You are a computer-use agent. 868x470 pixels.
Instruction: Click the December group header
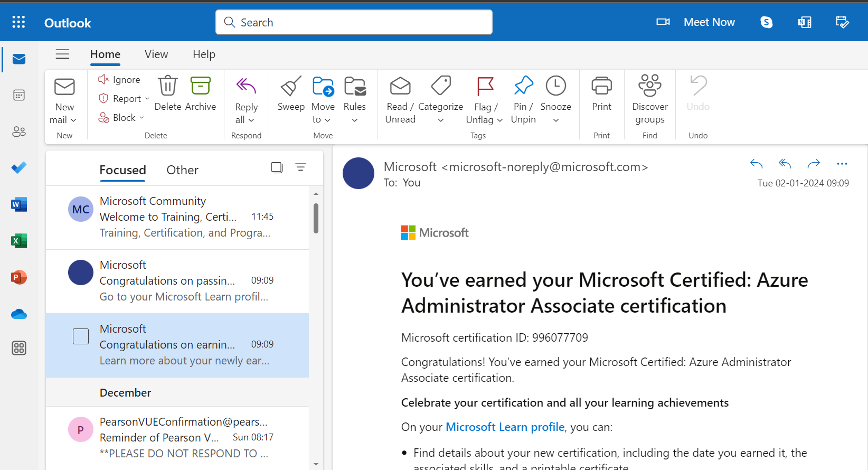[x=177, y=392]
